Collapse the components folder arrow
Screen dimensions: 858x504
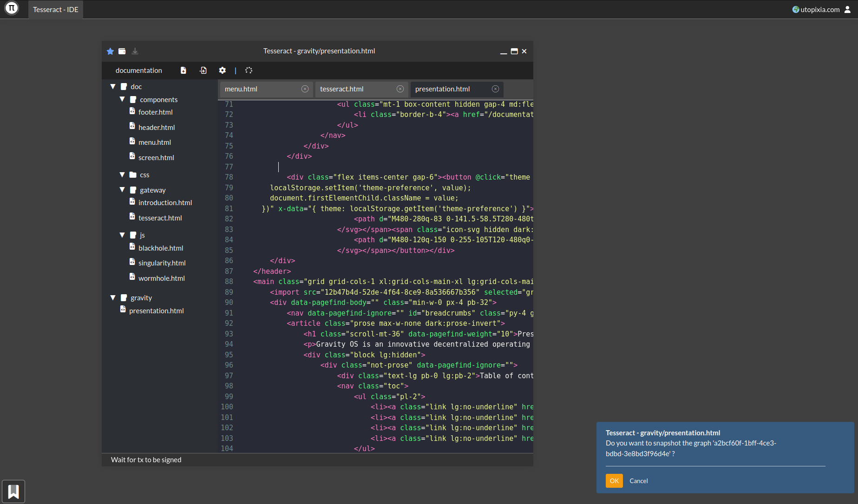point(122,99)
